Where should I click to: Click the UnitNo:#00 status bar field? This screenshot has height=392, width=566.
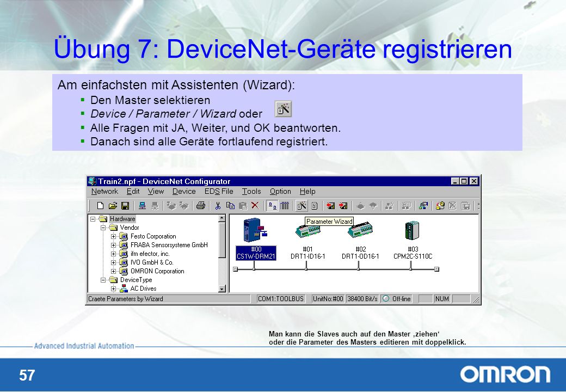coord(328,299)
